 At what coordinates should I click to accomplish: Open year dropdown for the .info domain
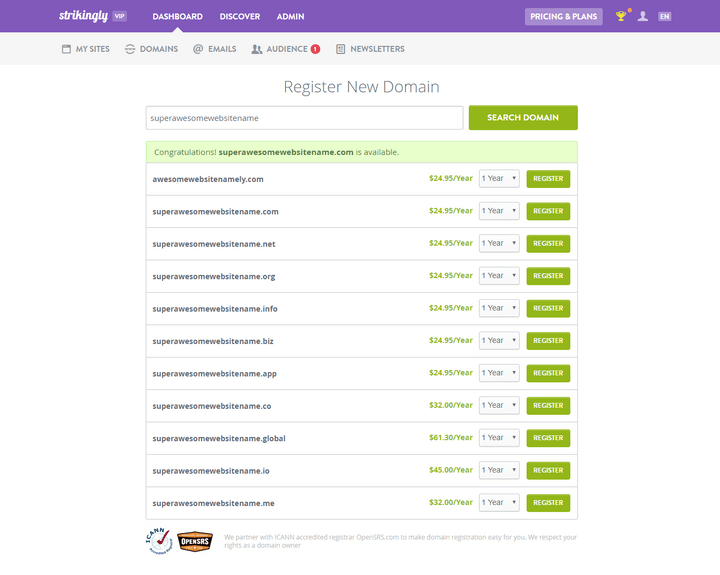click(499, 308)
